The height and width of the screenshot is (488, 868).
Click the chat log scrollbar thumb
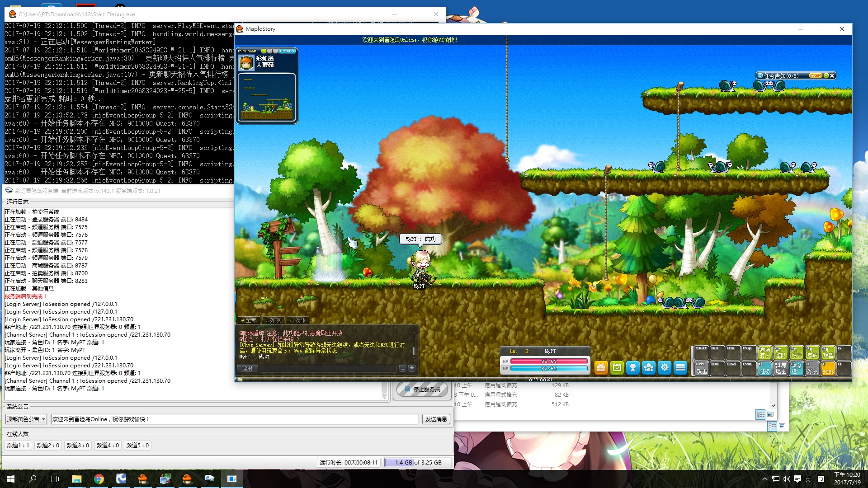tap(413, 351)
